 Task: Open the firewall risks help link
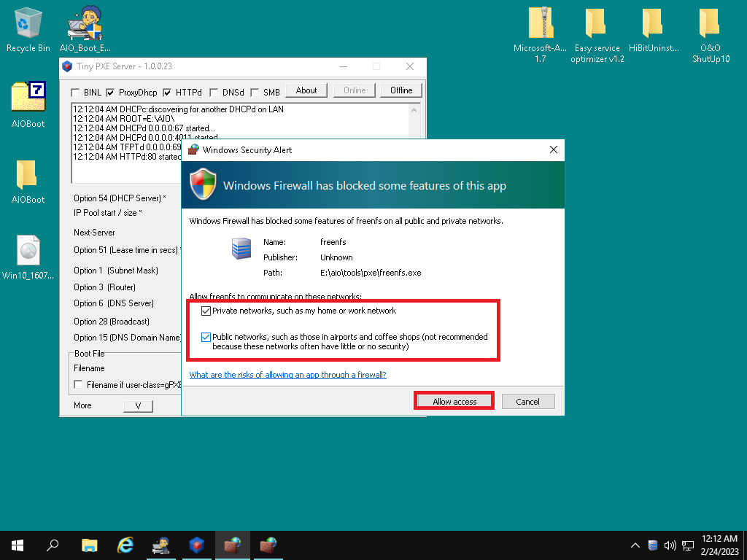(x=287, y=375)
